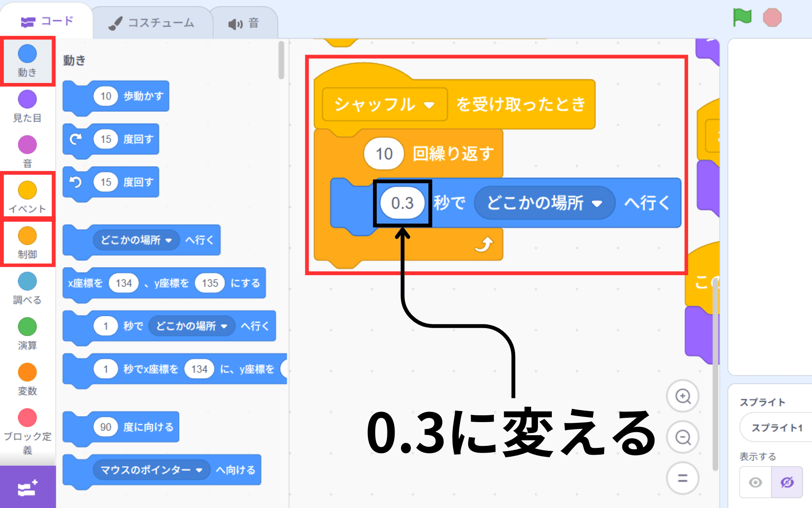Open the ブロック定義 category
Image resolution: width=812 pixels, height=508 pixels.
(27, 424)
